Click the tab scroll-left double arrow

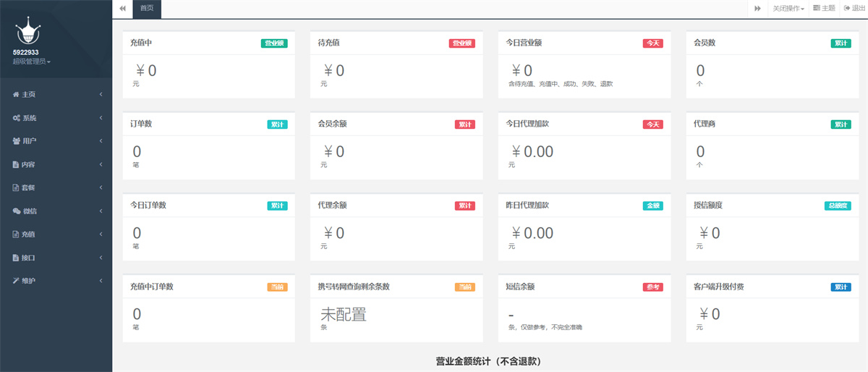click(x=123, y=9)
